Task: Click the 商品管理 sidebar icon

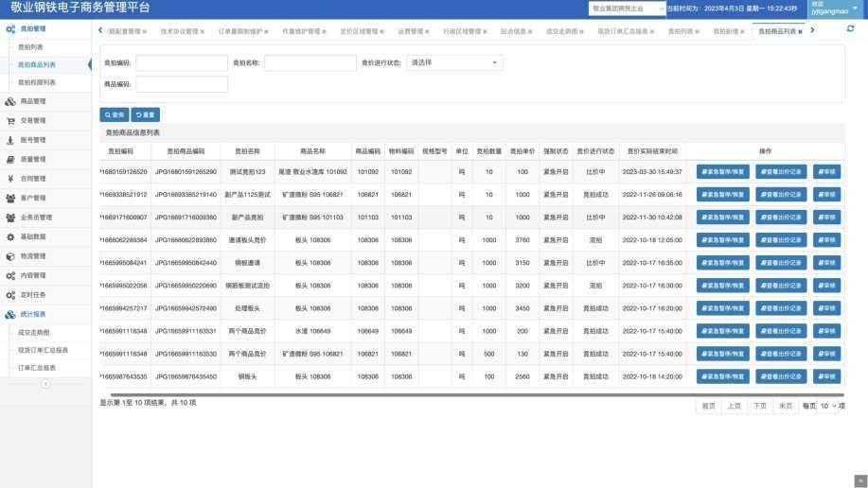Action: [x=10, y=101]
